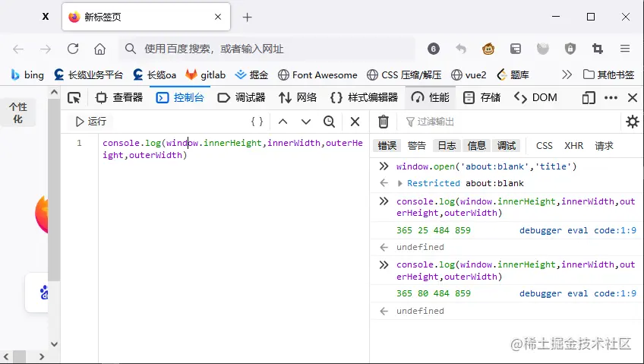Click the window-panel extension icon
Image resolution: width=644 pixels, height=364 pixels.
pos(516,49)
